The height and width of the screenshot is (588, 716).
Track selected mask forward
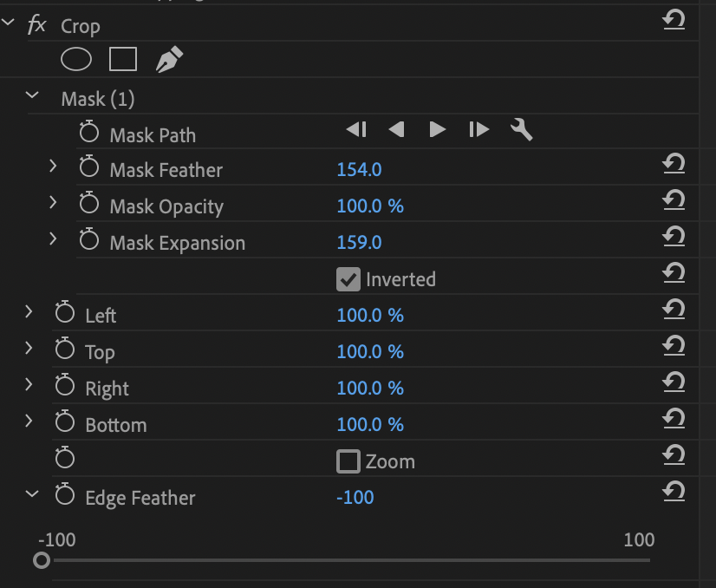coord(438,130)
